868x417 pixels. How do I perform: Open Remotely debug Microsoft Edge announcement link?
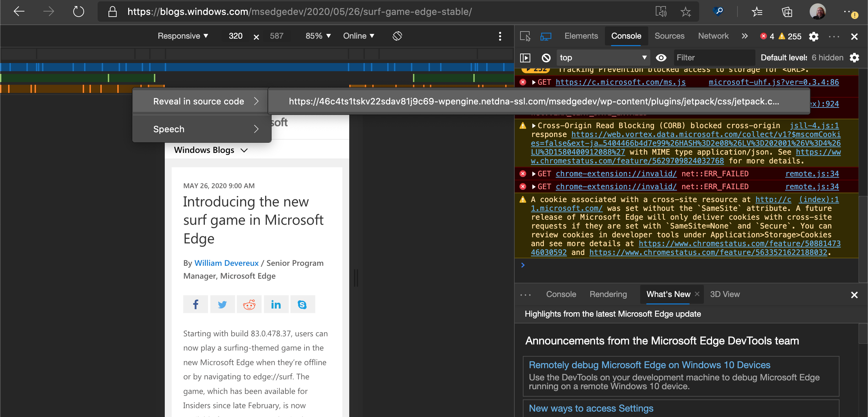[649, 365]
